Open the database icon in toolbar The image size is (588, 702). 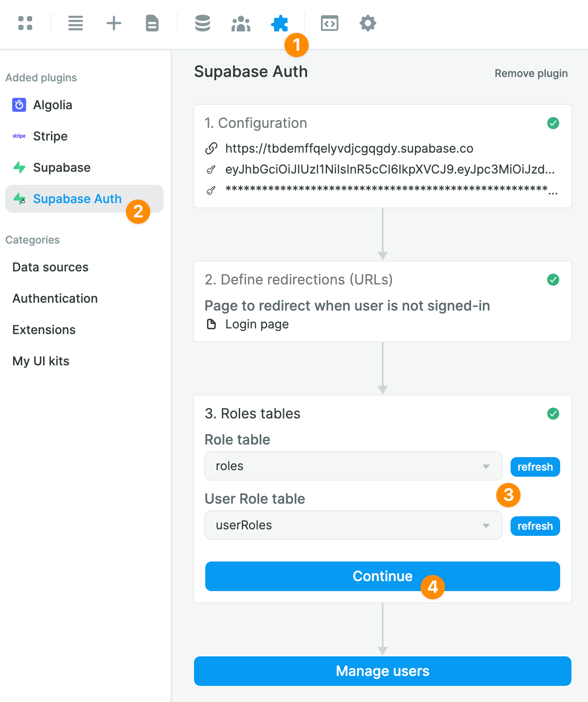pyautogui.click(x=203, y=23)
